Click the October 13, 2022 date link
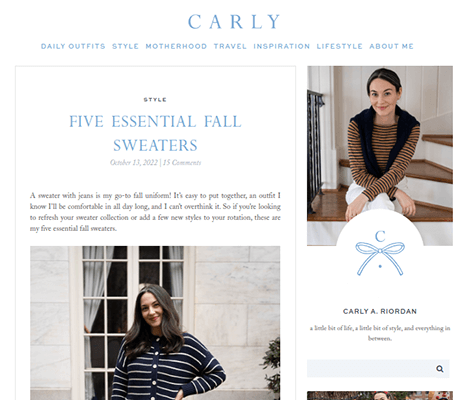 (134, 162)
